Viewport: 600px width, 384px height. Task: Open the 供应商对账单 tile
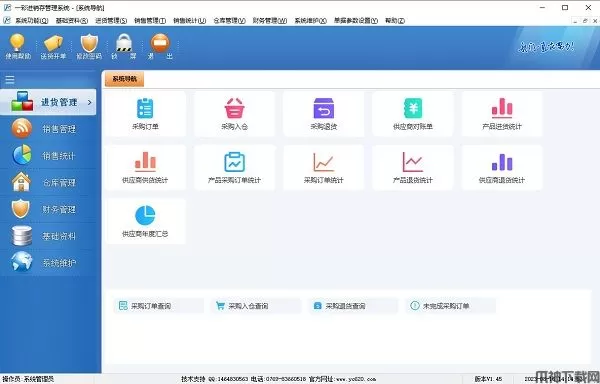click(x=412, y=114)
